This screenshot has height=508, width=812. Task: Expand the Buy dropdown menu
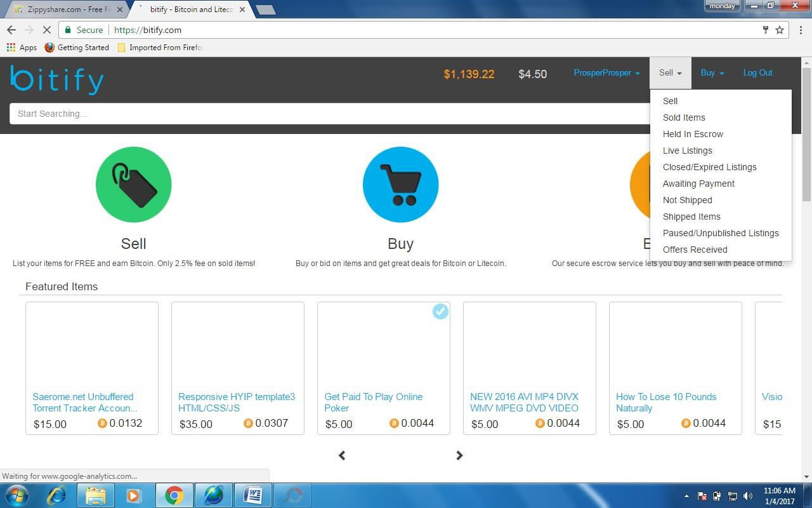(x=712, y=73)
